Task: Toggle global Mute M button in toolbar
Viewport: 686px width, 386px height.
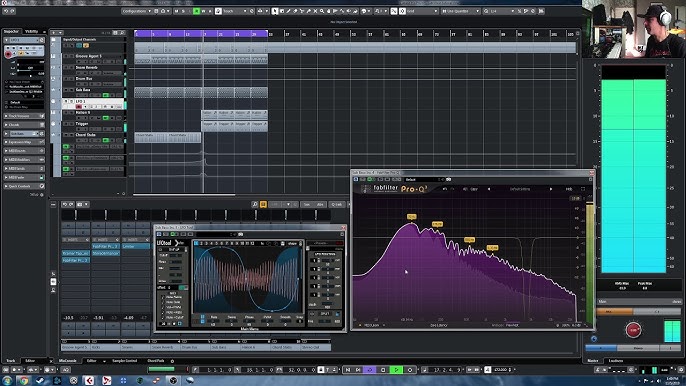Action: pyautogui.click(x=176, y=11)
